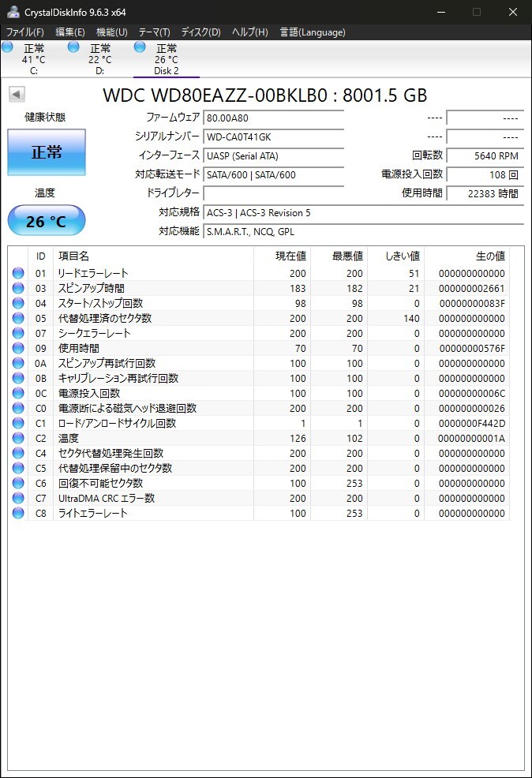Click the 現在値 column header

point(283,256)
